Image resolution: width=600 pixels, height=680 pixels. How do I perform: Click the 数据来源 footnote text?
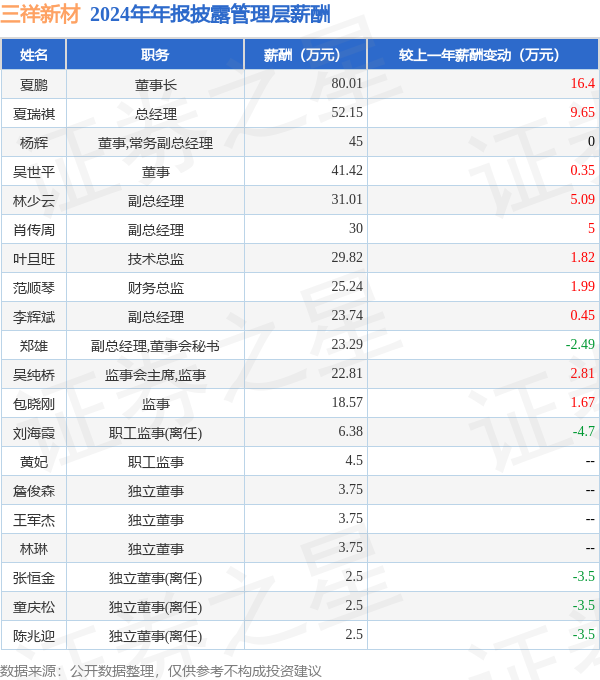(161, 671)
